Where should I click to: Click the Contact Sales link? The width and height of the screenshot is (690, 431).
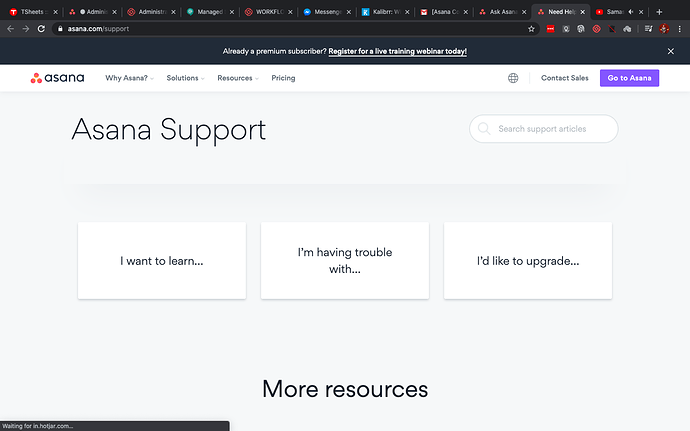(x=565, y=78)
